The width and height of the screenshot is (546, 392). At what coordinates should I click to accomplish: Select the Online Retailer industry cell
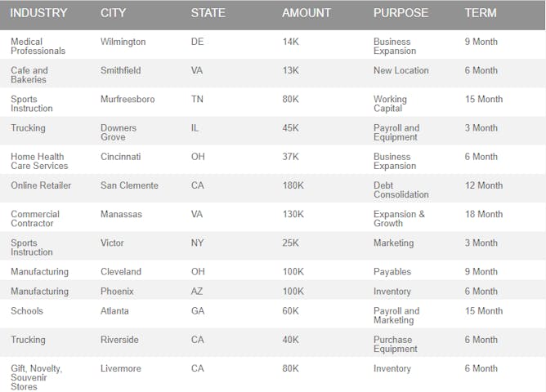point(41,185)
